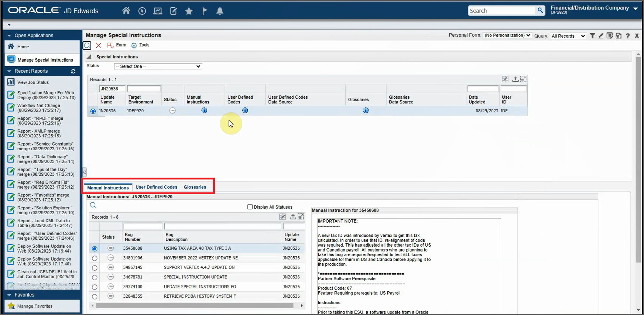This screenshot has width=644, height=315.
Task: Collapse the Recent Reports section
Action: click(9, 71)
